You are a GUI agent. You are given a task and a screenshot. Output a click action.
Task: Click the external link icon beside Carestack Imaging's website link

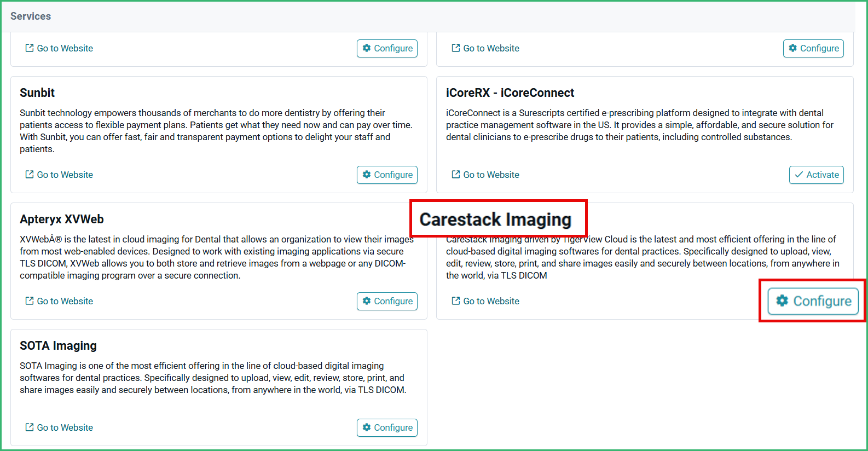point(455,300)
